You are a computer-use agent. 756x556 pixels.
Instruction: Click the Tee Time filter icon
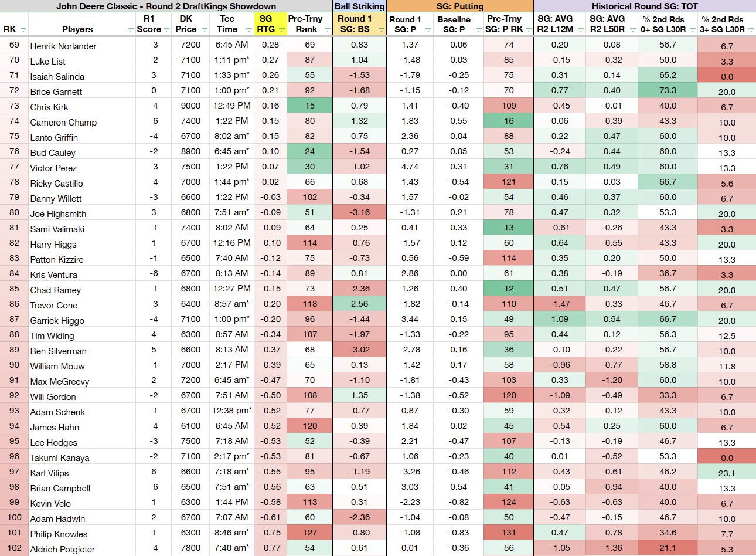pyautogui.click(x=247, y=30)
